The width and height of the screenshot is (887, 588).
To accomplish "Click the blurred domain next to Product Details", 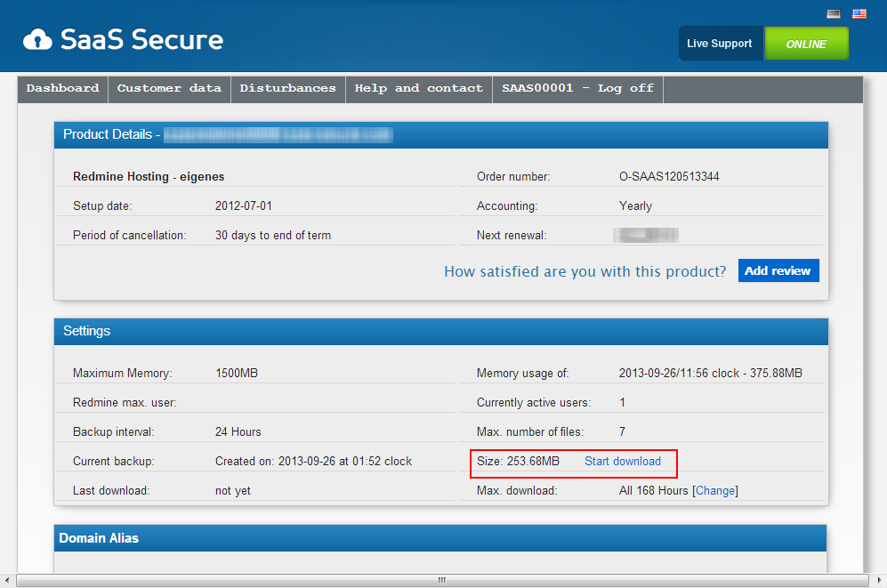I will pos(277,134).
